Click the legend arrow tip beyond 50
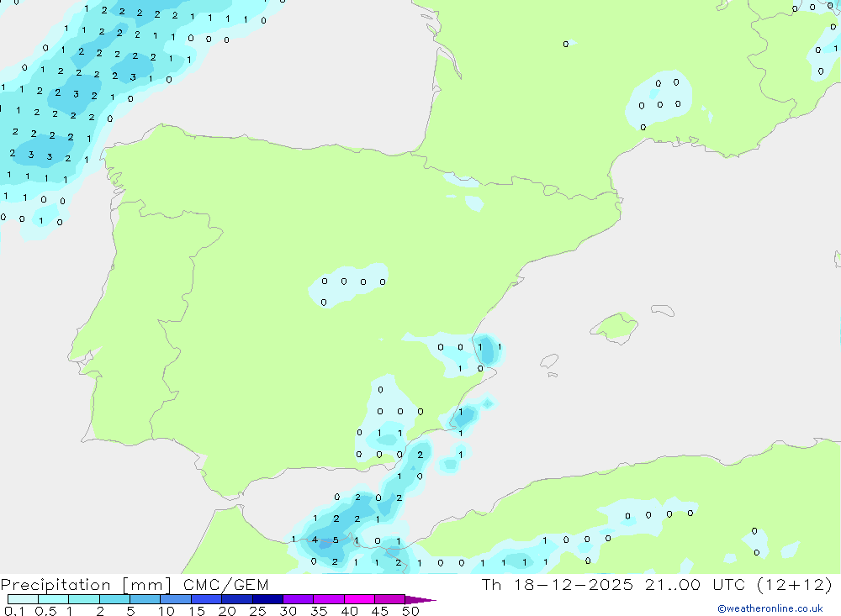This screenshot has width=841, height=616. (420, 600)
